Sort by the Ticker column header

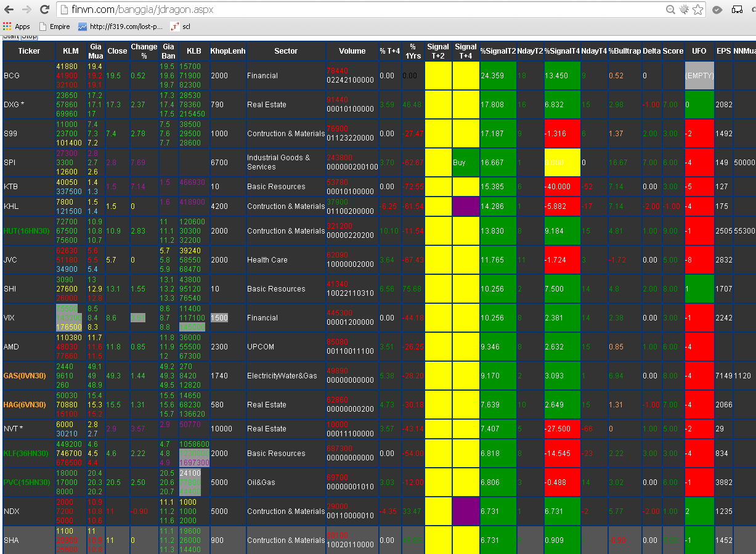click(29, 51)
